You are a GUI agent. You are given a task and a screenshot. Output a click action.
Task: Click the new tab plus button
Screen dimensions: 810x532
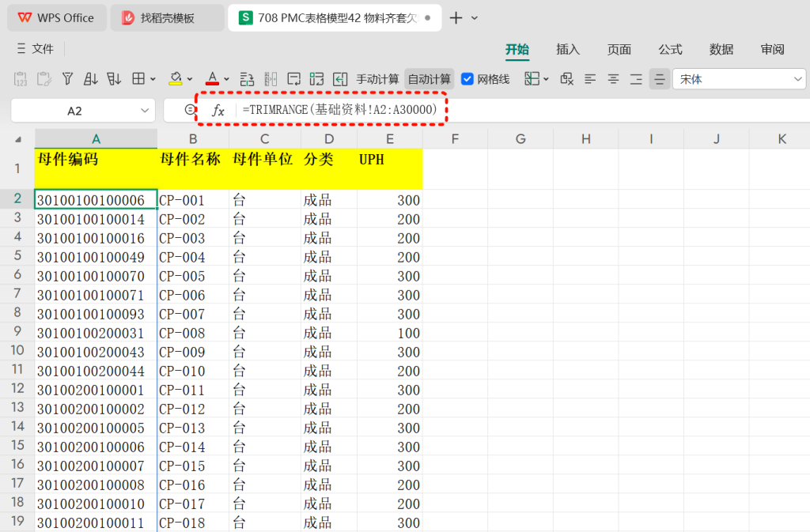click(x=456, y=18)
